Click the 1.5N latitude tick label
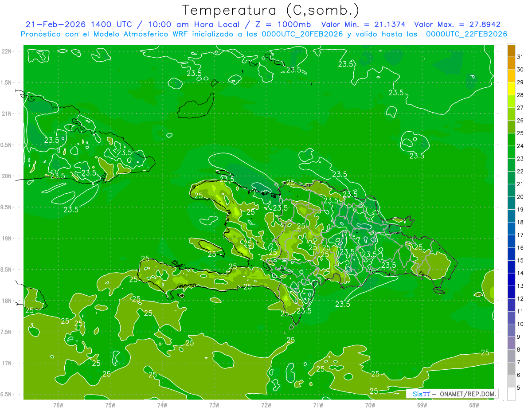The image size is (532, 411). pyautogui.click(x=5, y=83)
